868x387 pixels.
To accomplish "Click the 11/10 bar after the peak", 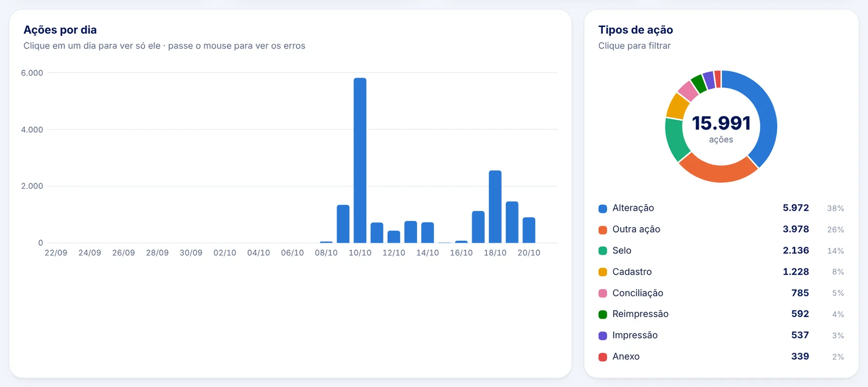I will (377, 233).
